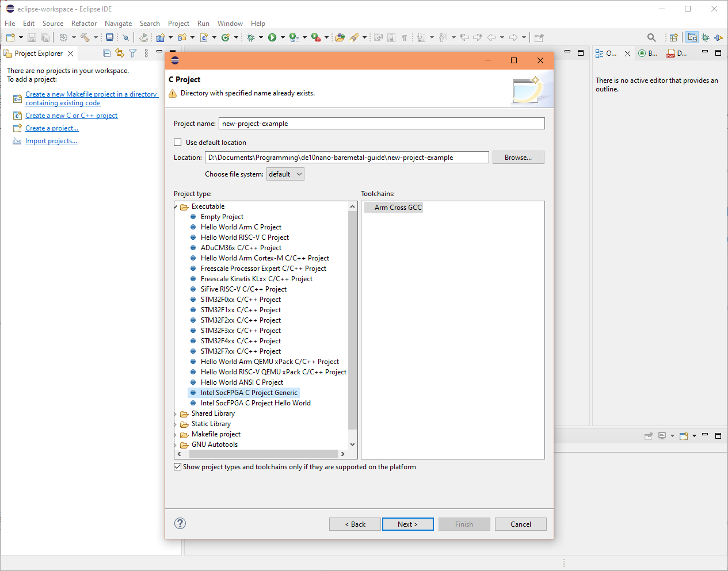This screenshot has width=728, height=571.
Task: Open the Refactor menu
Action: tap(84, 24)
